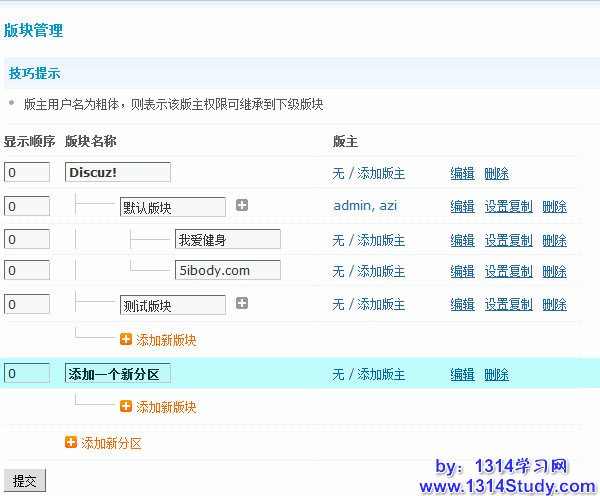Delete the Discuz! category via 删除
Screen dimensions: 600x496
pyautogui.click(x=496, y=173)
